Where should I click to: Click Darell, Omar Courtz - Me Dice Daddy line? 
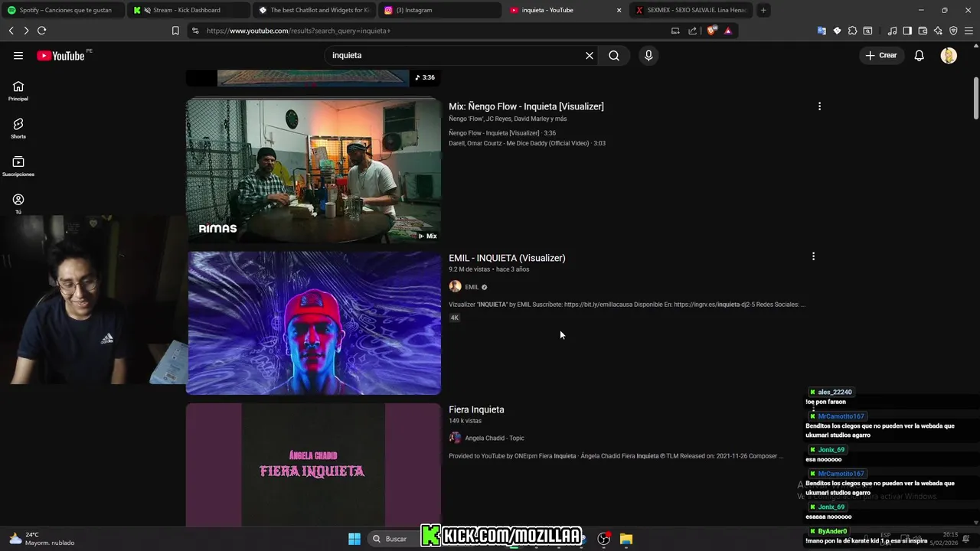[x=527, y=143]
